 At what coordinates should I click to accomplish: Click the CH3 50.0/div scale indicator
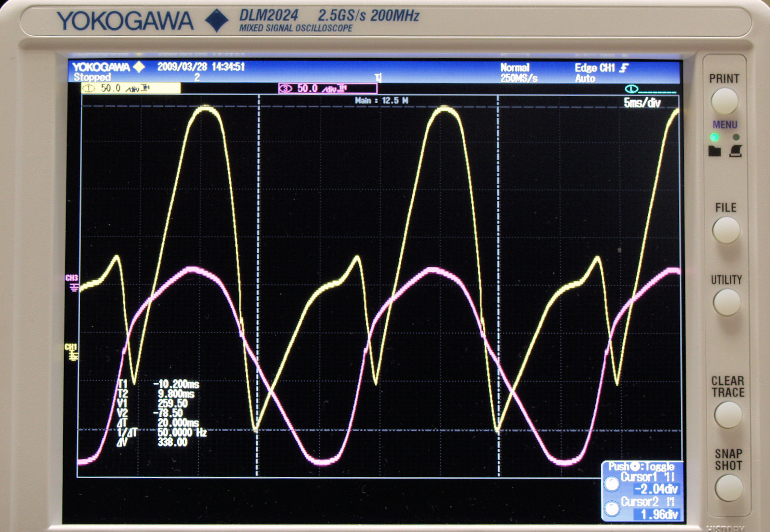tap(328, 89)
